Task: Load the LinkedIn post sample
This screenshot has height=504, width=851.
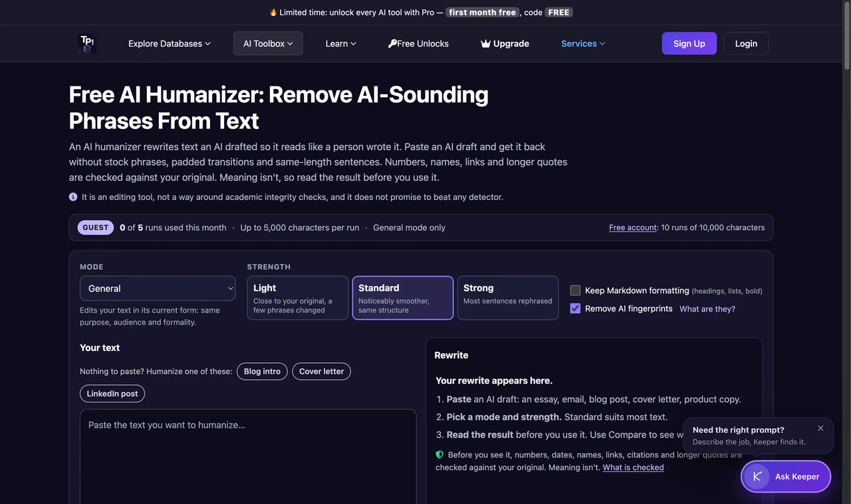Action: (112, 394)
